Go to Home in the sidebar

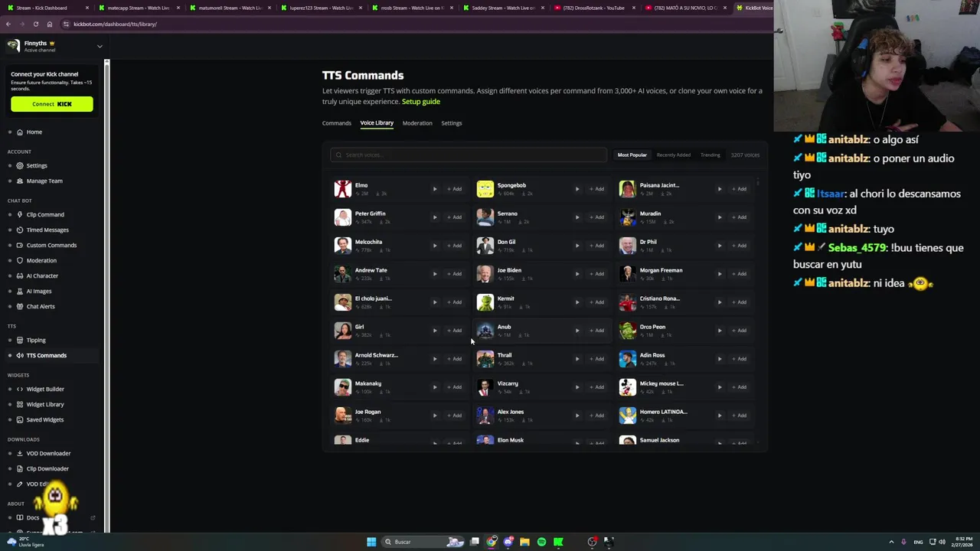34,132
